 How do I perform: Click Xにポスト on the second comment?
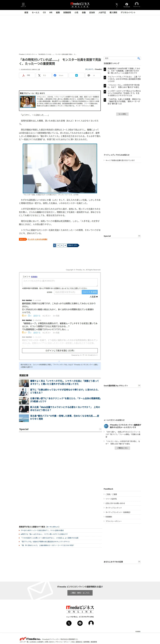click(46, 333)
